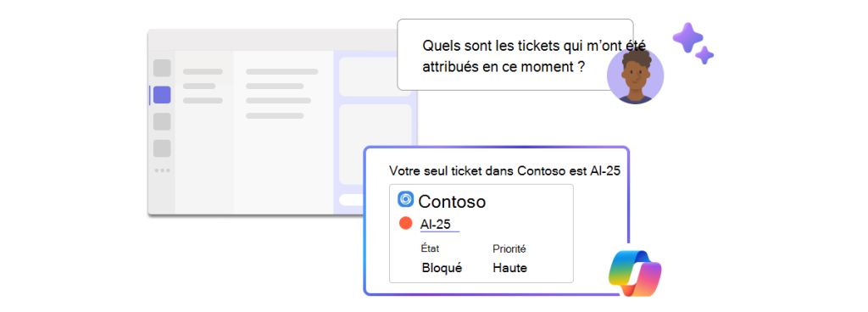Click the top gray sidebar square

[162, 68]
